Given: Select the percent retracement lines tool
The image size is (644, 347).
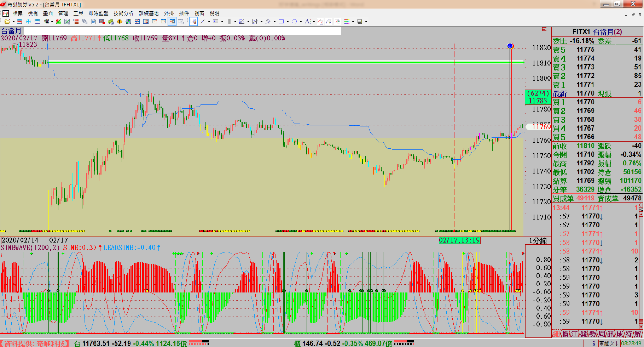Looking at the screenshot, I should [215, 22].
